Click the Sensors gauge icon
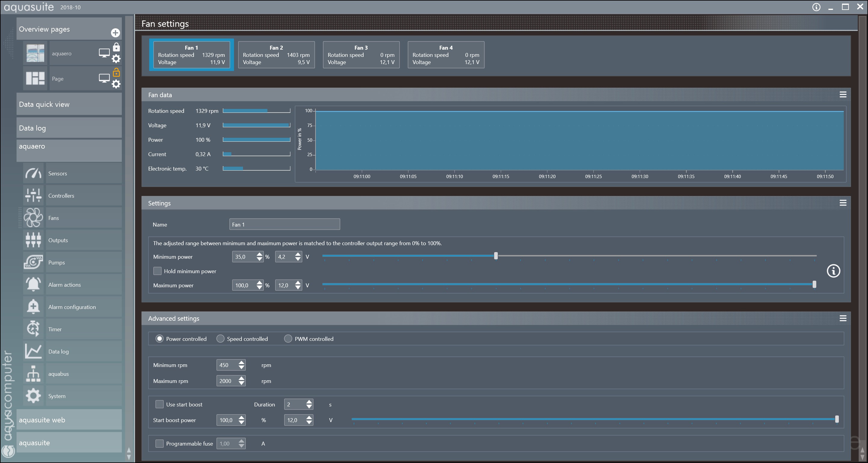This screenshot has height=463, width=868. tap(33, 173)
